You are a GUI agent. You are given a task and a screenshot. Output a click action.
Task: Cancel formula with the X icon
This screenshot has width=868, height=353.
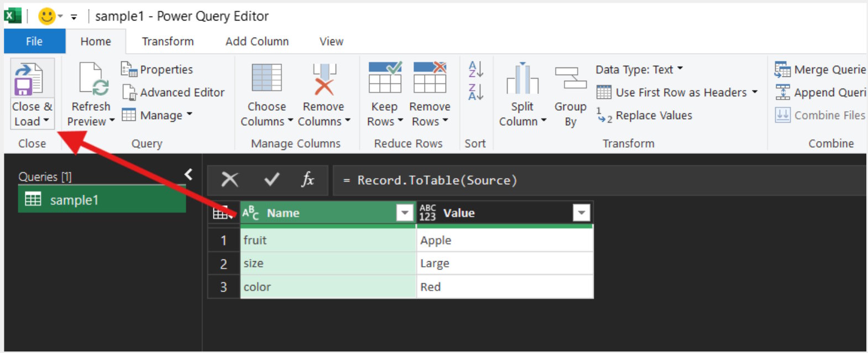(x=229, y=179)
